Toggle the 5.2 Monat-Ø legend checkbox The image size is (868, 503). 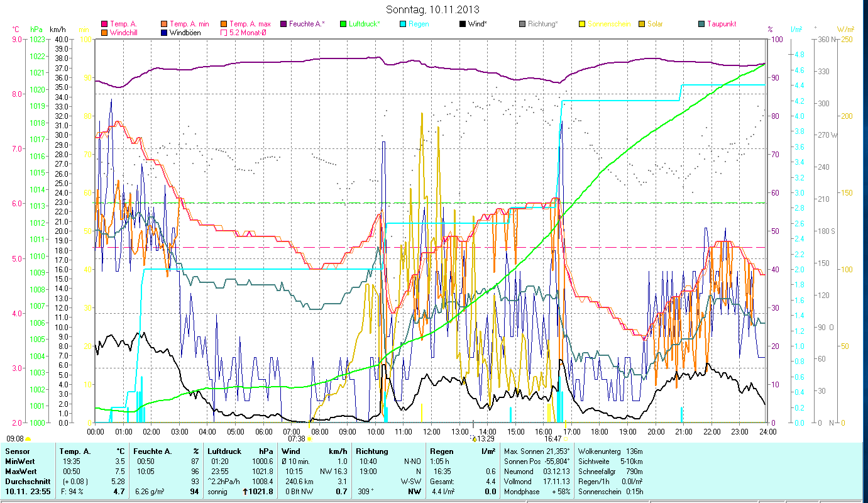[223, 32]
